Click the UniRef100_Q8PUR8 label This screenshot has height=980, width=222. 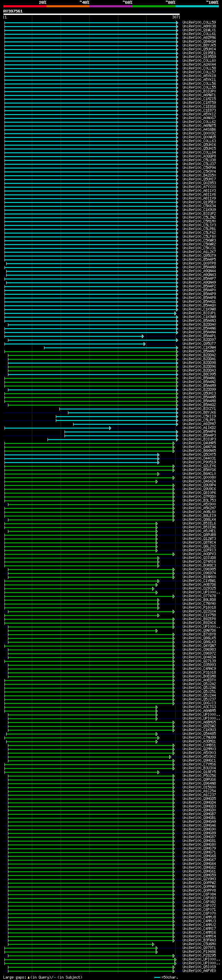[199, 535]
